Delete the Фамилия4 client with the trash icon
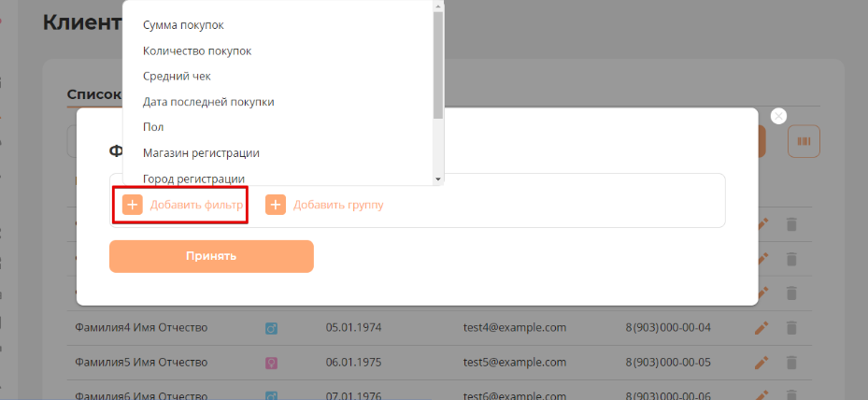Screen dimensions: 868x400 pyautogui.click(x=791, y=327)
